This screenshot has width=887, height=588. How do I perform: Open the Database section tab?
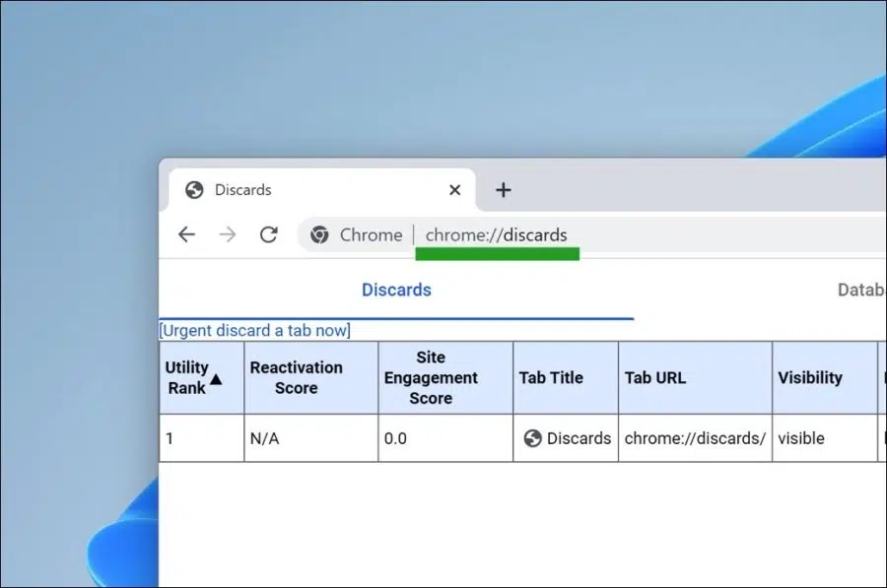tap(861, 290)
